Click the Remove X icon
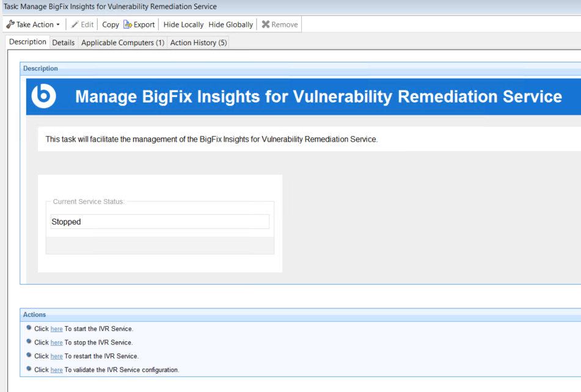 tap(266, 24)
